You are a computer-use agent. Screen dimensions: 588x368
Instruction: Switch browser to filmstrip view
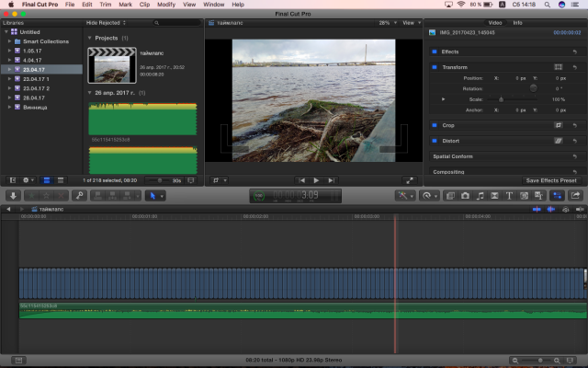tap(47, 180)
